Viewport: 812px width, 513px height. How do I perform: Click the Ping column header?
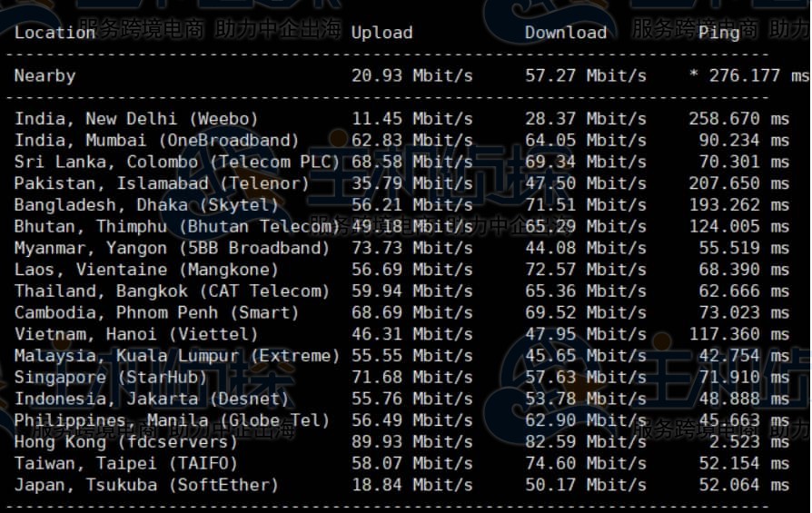click(x=719, y=33)
